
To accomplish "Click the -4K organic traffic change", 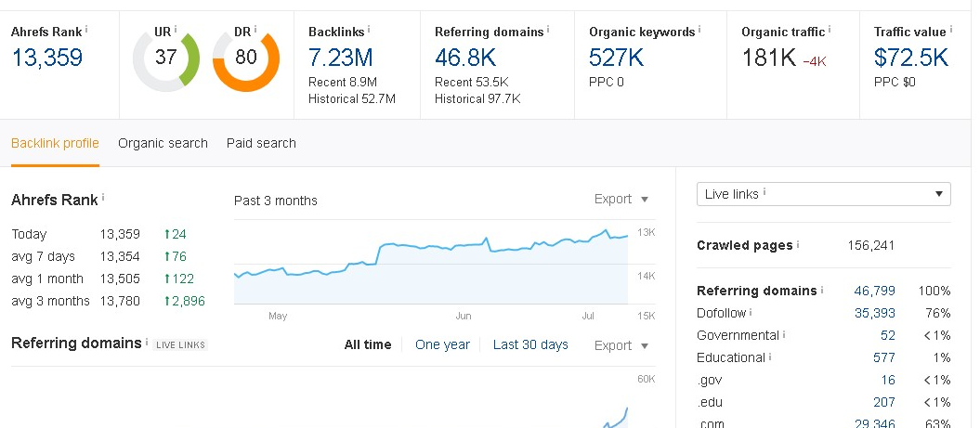I will tap(815, 61).
